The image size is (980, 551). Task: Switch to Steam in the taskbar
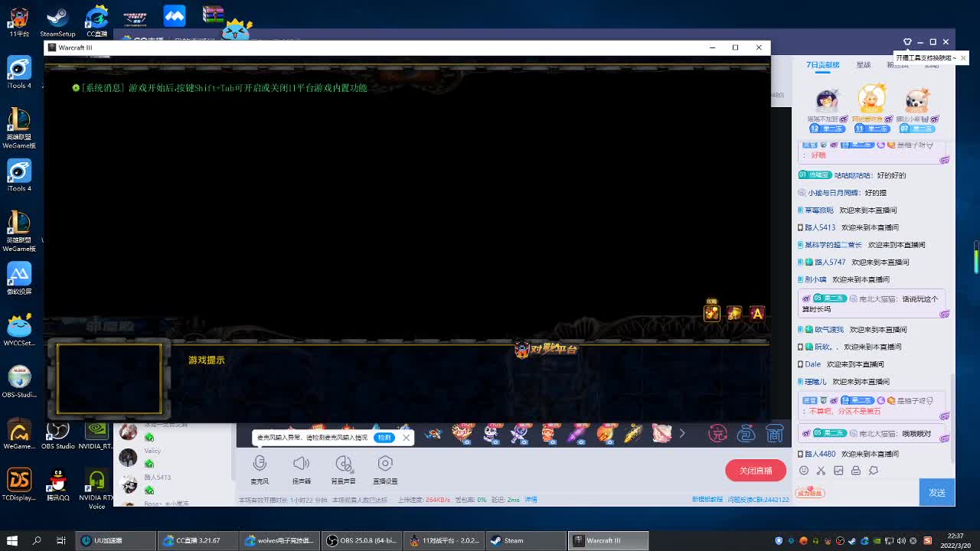click(x=525, y=540)
